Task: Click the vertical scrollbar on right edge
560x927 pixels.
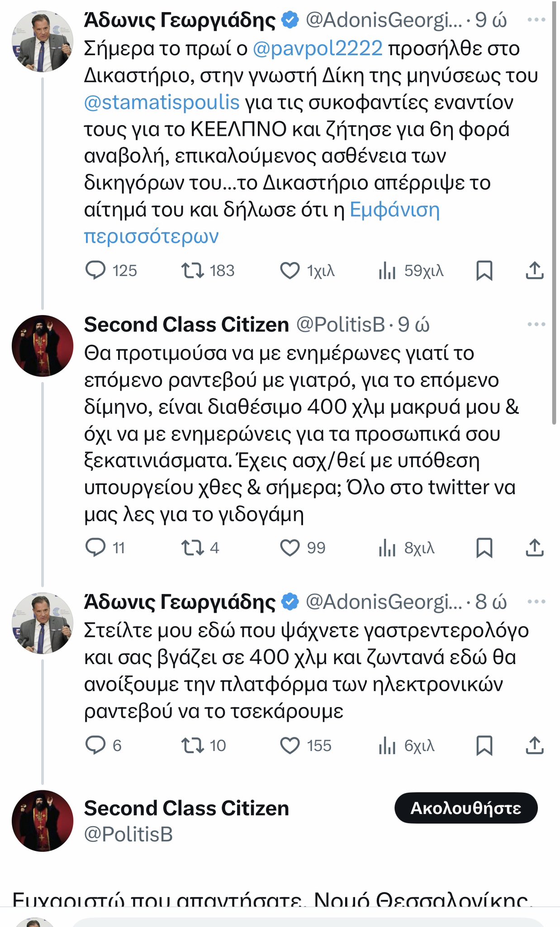Action: (554, 213)
